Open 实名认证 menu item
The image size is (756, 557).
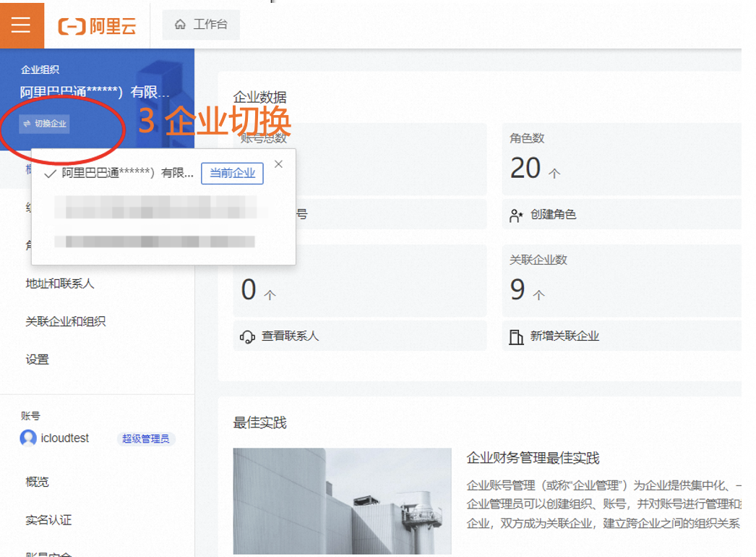pyautogui.click(x=48, y=520)
